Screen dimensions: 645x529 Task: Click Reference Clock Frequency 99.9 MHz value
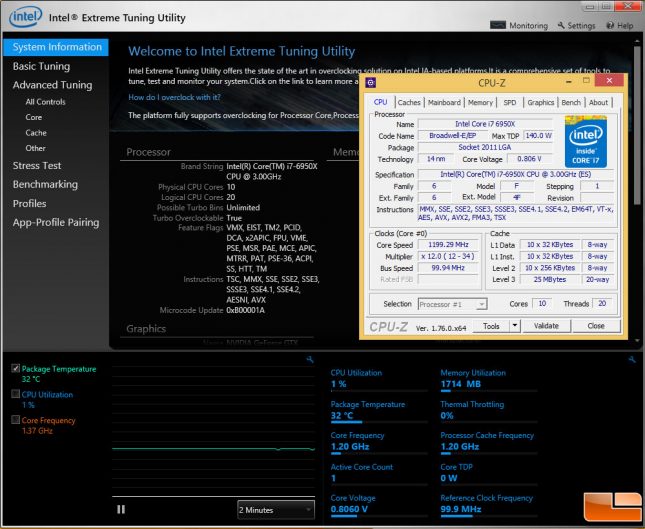tap(461, 509)
